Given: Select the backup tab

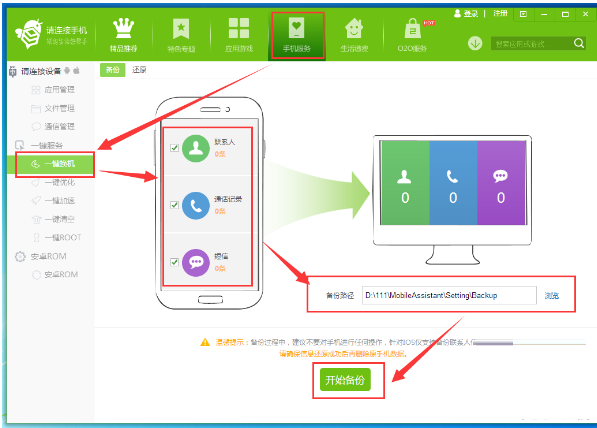Looking at the screenshot, I should [112, 70].
